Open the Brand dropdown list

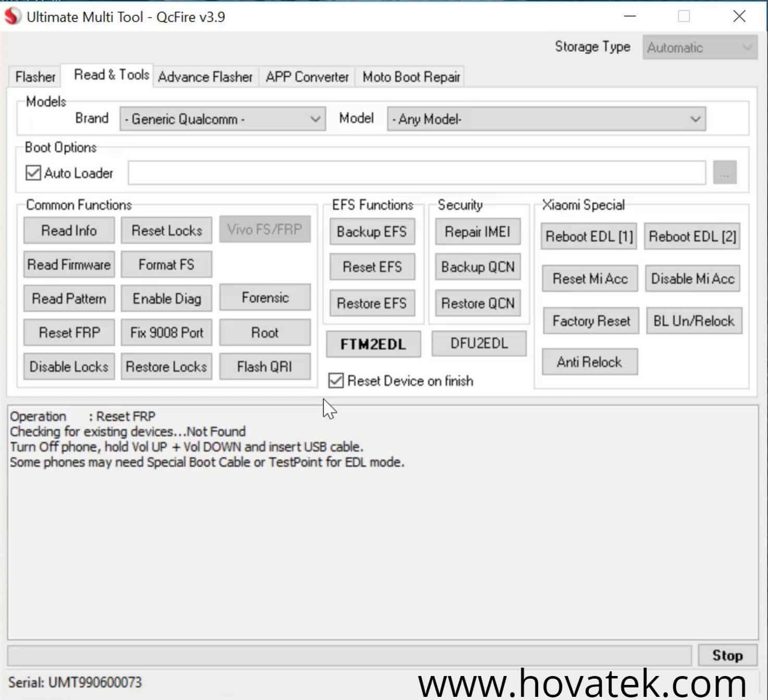(x=223, y=119)
